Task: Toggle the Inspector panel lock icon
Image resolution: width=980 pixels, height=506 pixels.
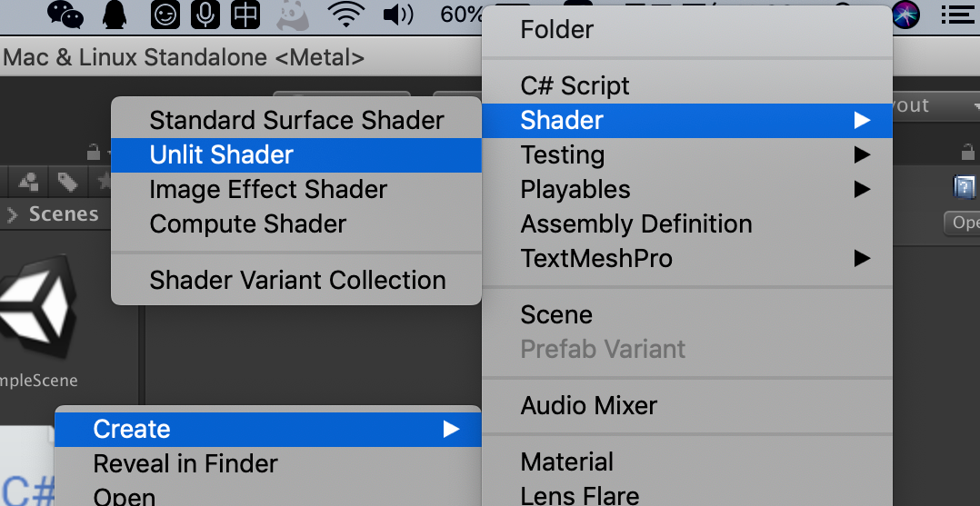Action: tap(967, 152)
